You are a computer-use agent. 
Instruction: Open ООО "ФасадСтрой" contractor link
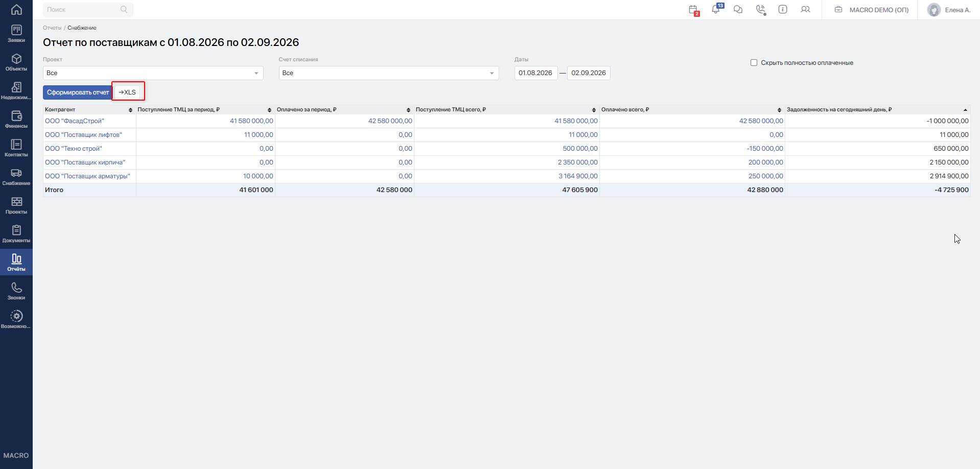click(75, 121)
